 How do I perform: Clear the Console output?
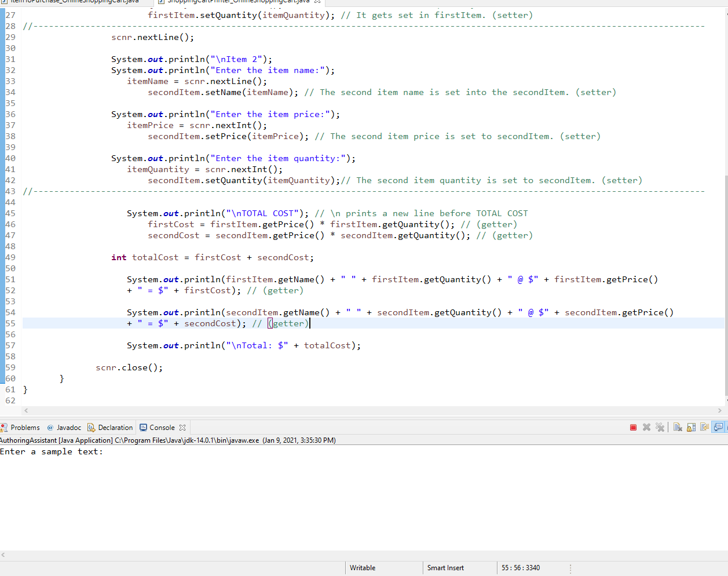pos(678,427)
